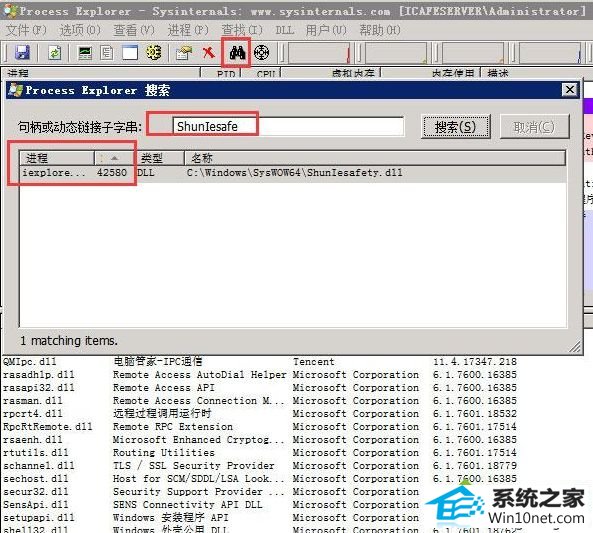
Task: Click the Tencent company cell
Action: pos(314,362)
